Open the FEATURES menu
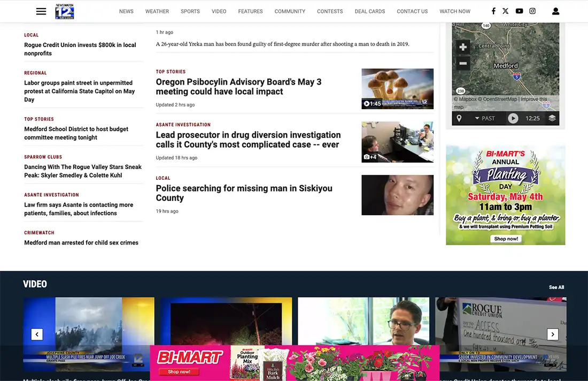 coord(251,11)
